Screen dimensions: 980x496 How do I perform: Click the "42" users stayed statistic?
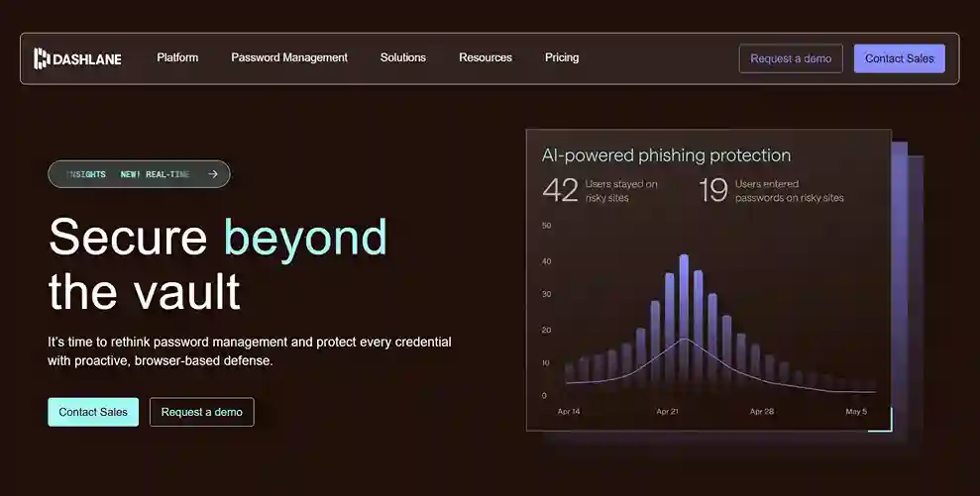(x=560, y=190)
